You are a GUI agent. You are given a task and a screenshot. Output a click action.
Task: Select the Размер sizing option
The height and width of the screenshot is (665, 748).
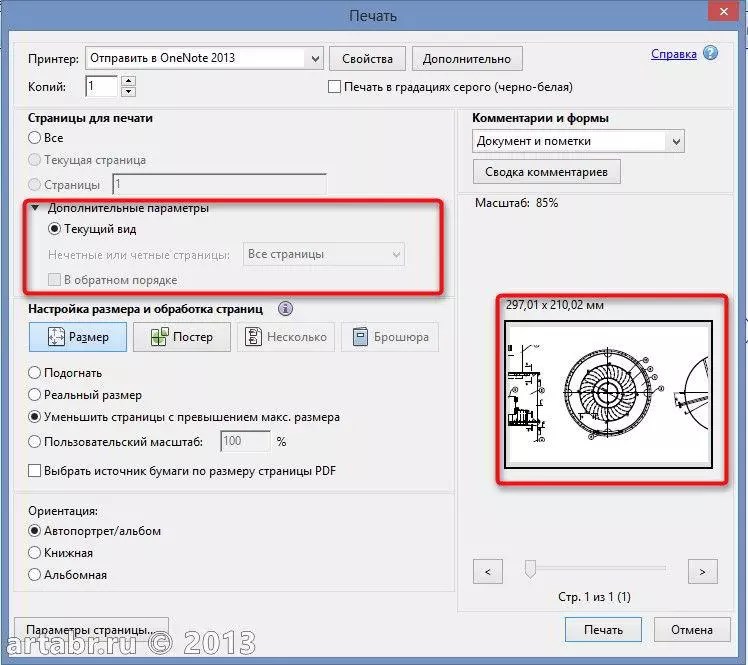(x=77, y=337)
